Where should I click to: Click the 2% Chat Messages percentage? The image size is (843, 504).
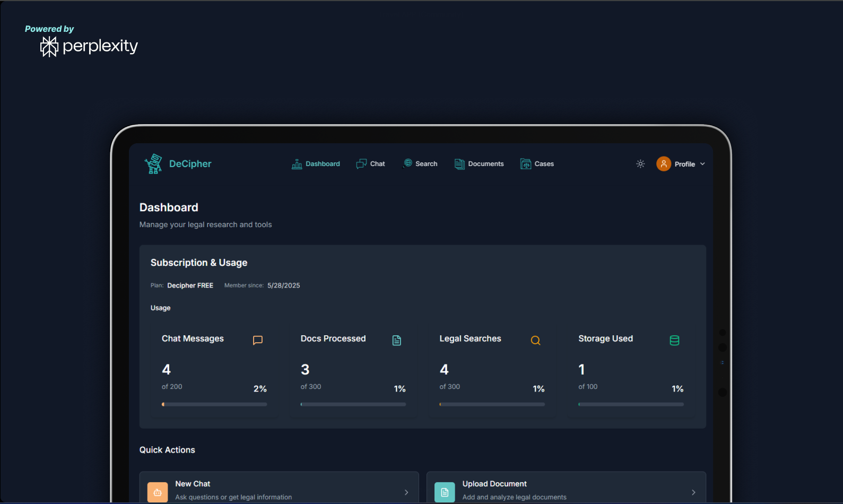[x=260, y=389]
